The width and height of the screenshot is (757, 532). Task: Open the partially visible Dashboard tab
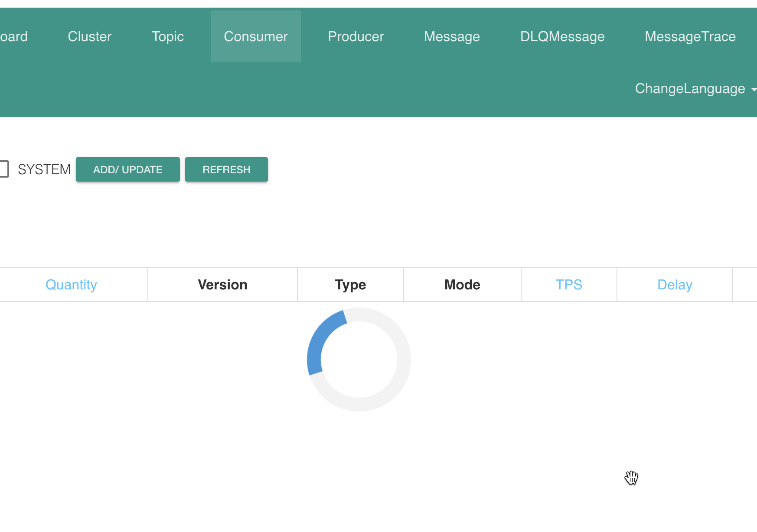(14, 36)
